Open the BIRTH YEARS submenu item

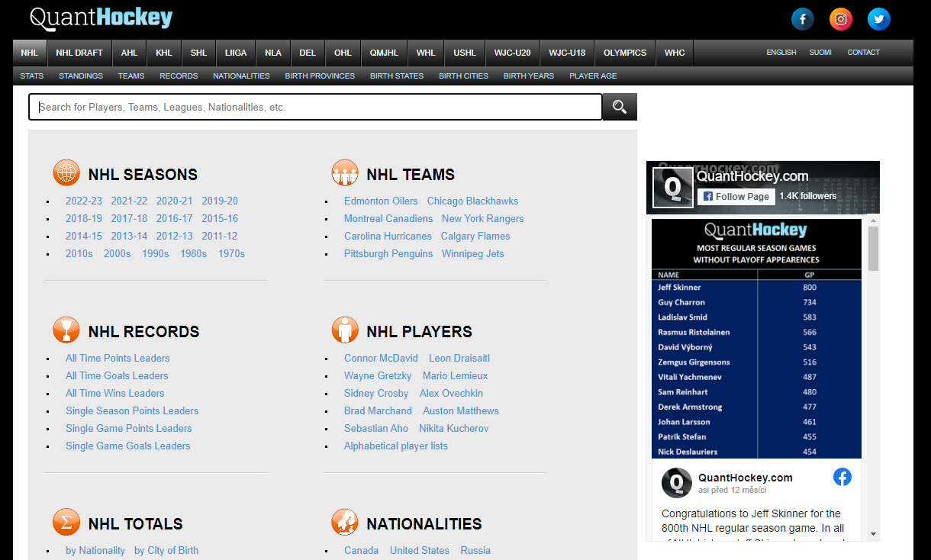pos(529,76)
